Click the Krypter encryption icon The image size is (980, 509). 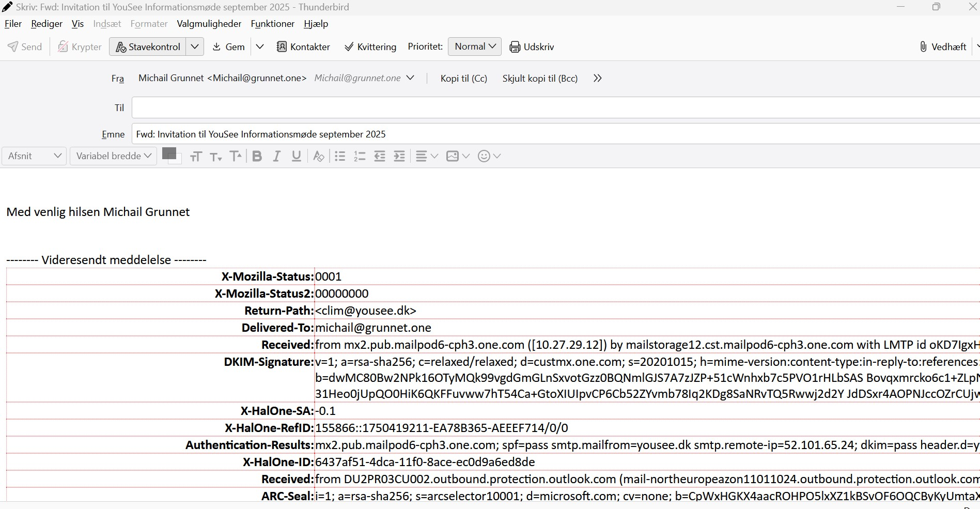tap(63, 47)
